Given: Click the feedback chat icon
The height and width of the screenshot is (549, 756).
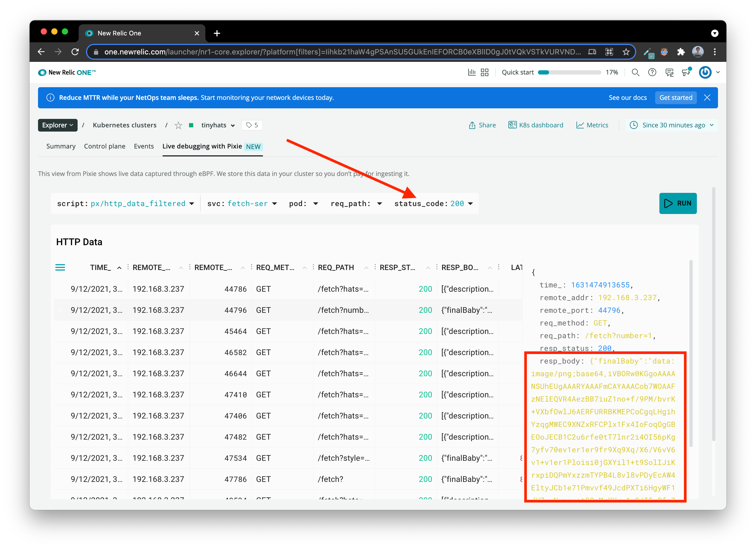Looking at the screenshot, I should (669, 72).
